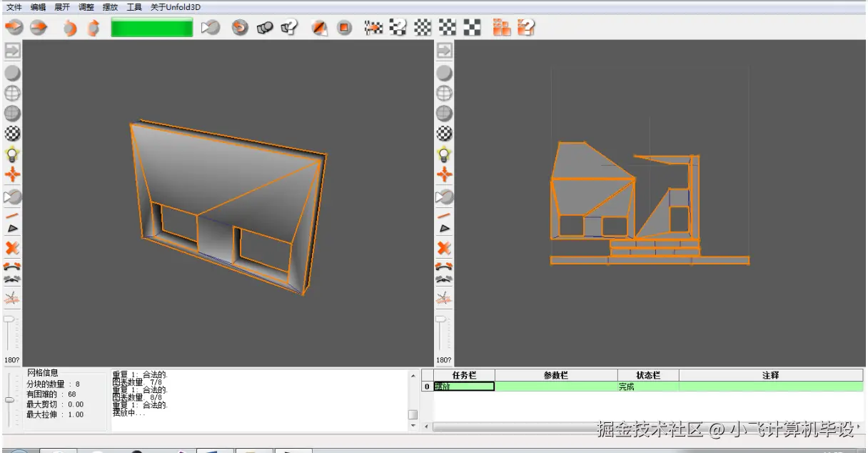Click orange four-arrow icon in 3D view toolbar

tap(13, 174)
